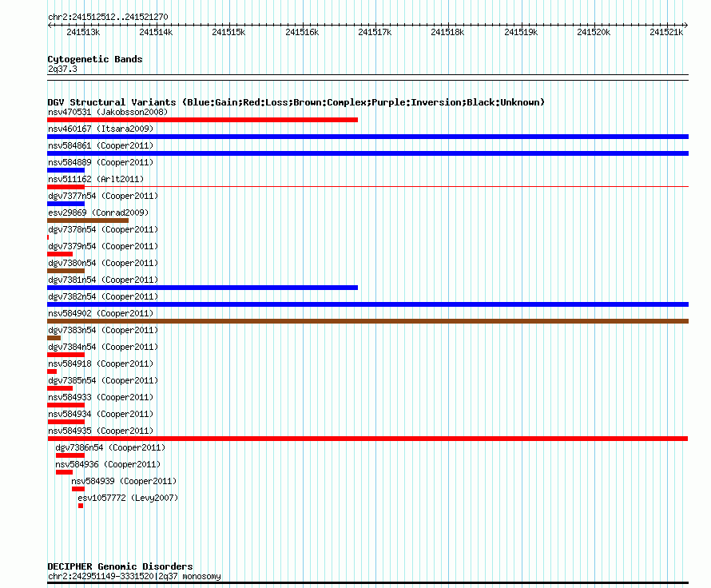Click the DECIPHER Genomic Disorders track title
The image size is (711, 588).
120,566
